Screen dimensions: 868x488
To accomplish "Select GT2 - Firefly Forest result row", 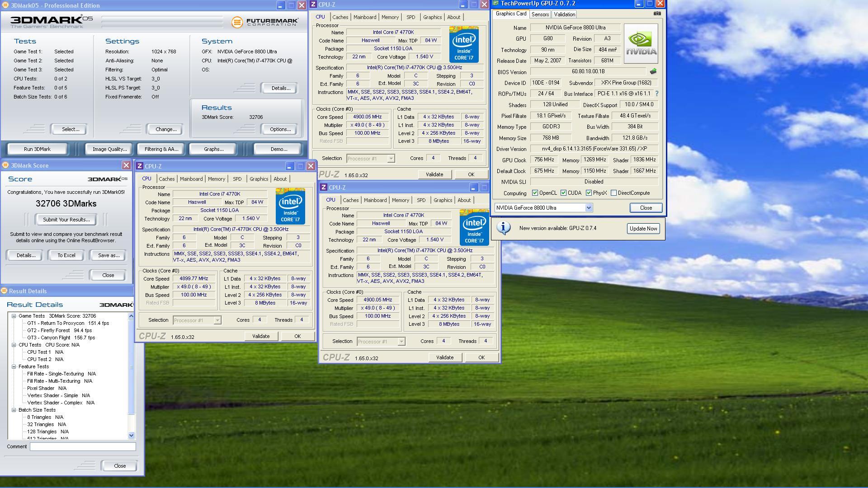I will tap(59, 331).
